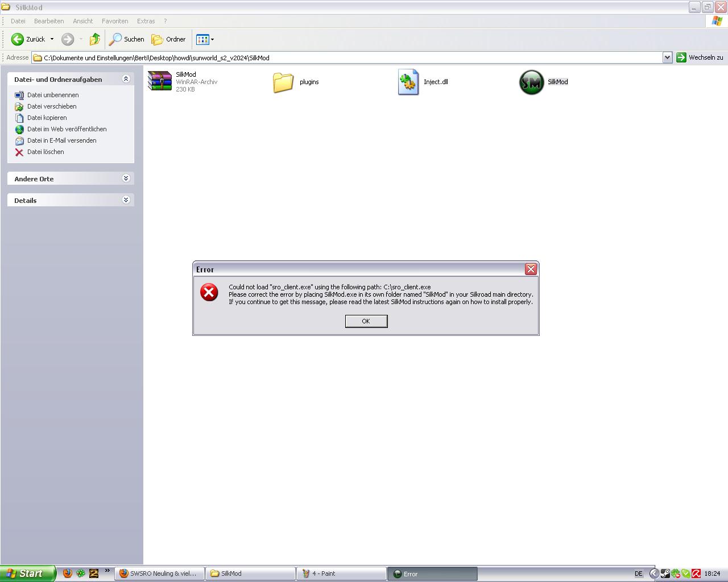728x582 pixels.
Task: Open the Extras menu
Action: tap(146, 21)
